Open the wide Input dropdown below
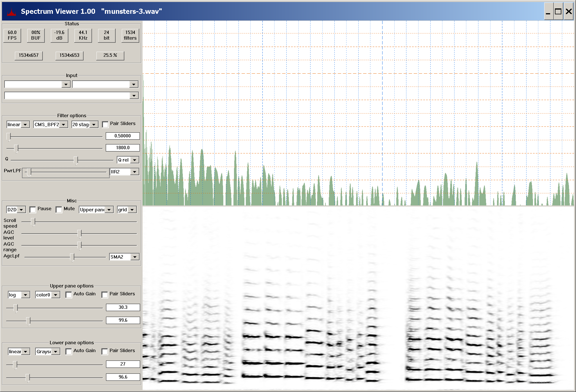Viewport: 576px width, 392px height. pos(71,96)
